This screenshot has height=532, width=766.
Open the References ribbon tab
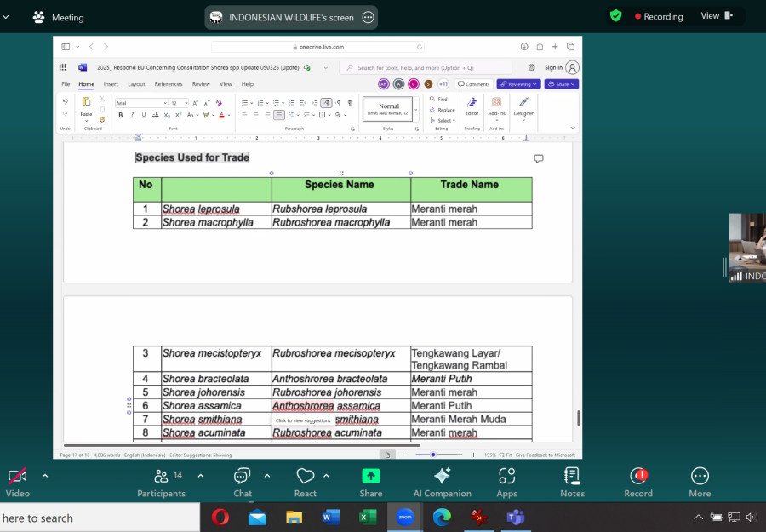[169, 84]
